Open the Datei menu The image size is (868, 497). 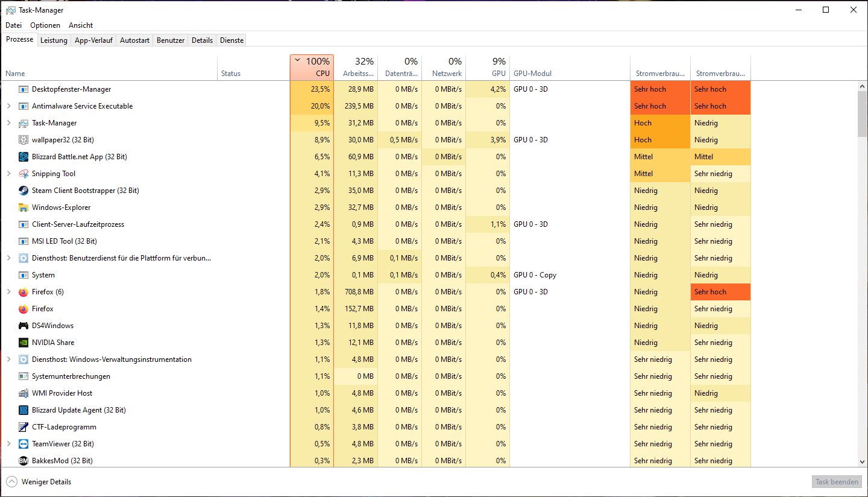pos(13,25)
